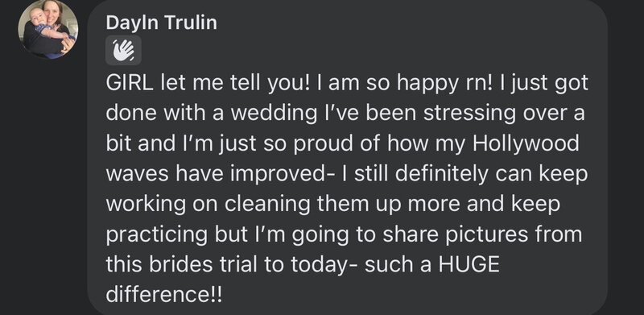Screen dimensions: 644x315
Task: Click the word GIRL in the comment
Action: (130, 83)
